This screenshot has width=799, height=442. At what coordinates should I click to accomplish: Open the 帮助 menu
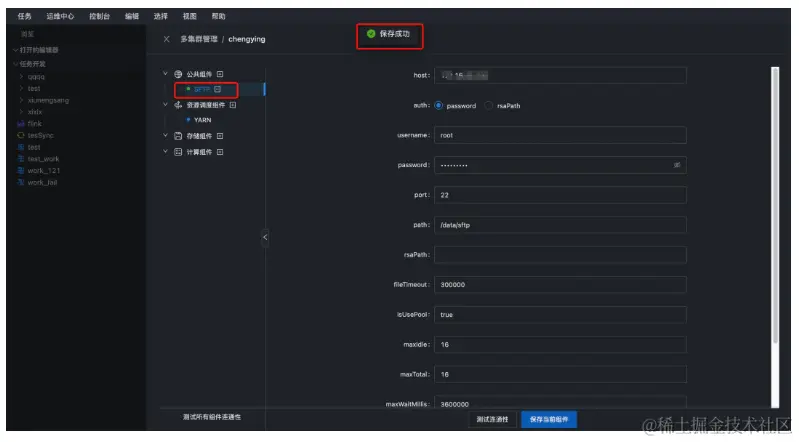click(x=219, y=16)
